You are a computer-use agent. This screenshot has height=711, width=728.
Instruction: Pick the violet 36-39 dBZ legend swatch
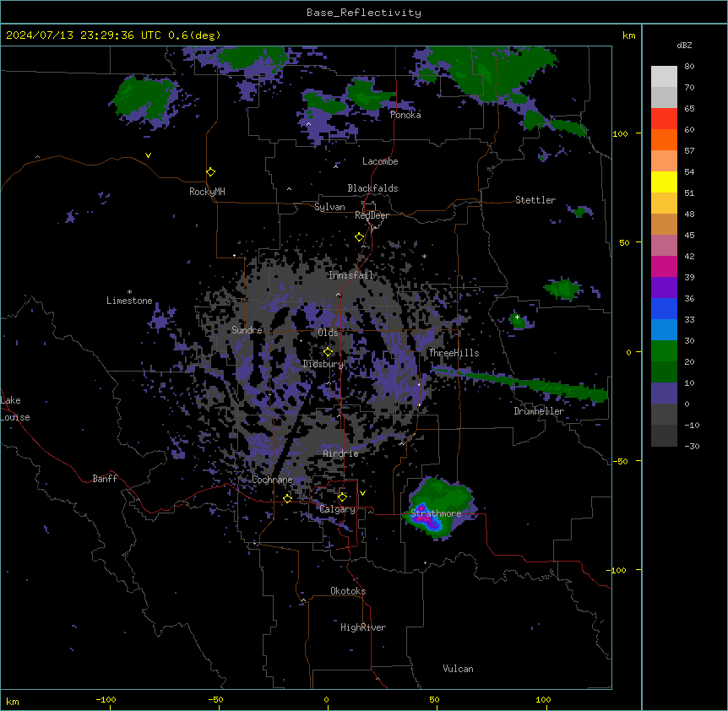664,288
